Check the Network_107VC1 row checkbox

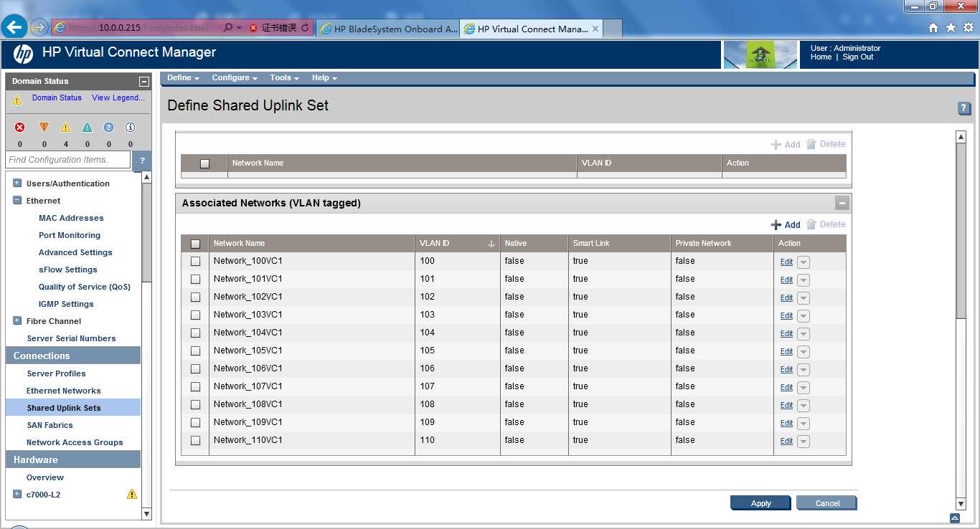(x=195, y=387)
